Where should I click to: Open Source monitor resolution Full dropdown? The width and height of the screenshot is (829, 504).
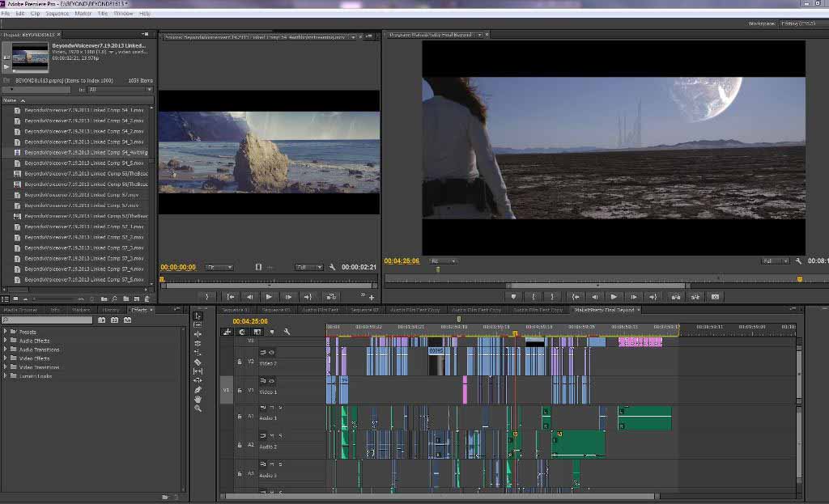coord(308,267)
